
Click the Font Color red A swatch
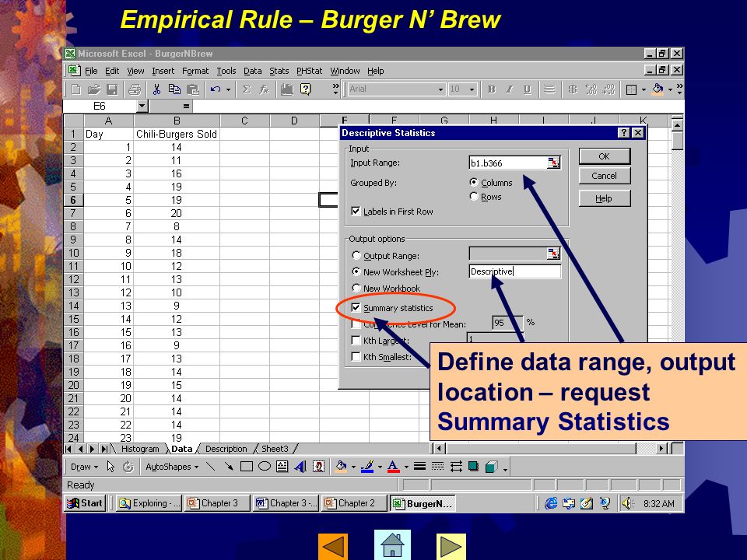393,467
